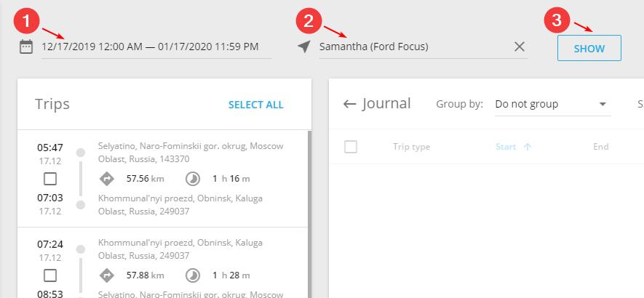Open the date range 12/17/2019 field
This screenshot has width=644, height=298.
click(156, 47)
